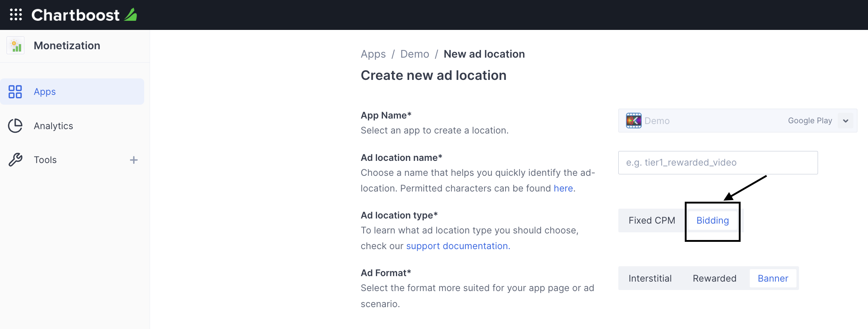Choose Rewarded ad format

(x=714, y=279)
